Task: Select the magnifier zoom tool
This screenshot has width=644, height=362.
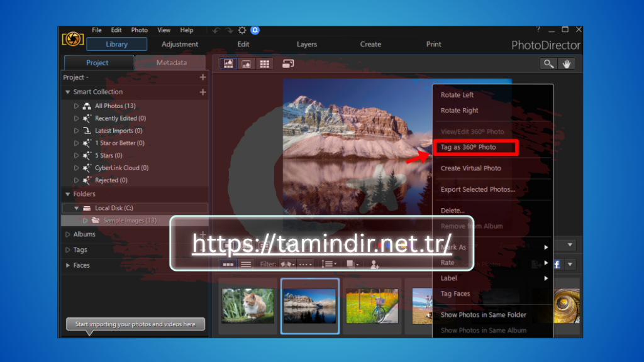Action: pos(548,63)
